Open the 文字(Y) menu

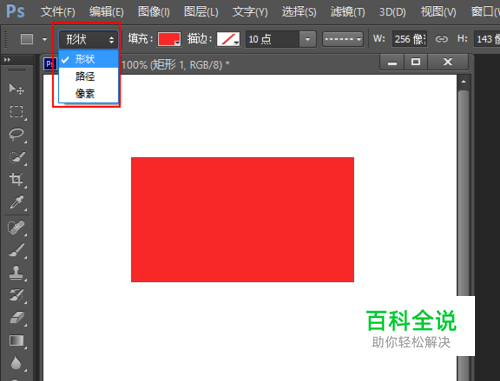click(250, 12)
